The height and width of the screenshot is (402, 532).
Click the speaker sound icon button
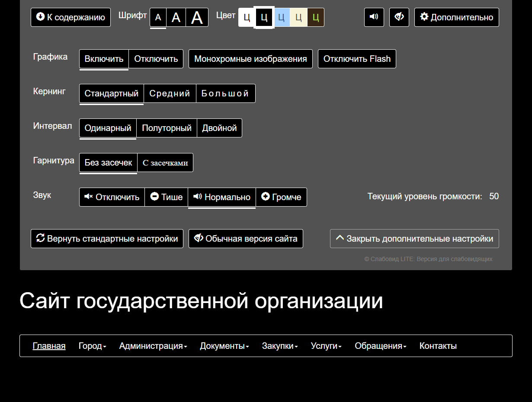(374, 17)
